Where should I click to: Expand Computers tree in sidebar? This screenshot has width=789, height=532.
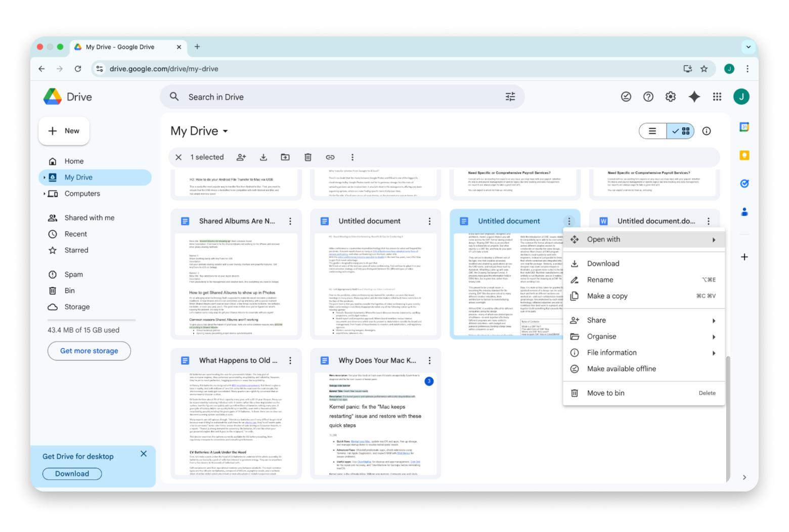45,194
